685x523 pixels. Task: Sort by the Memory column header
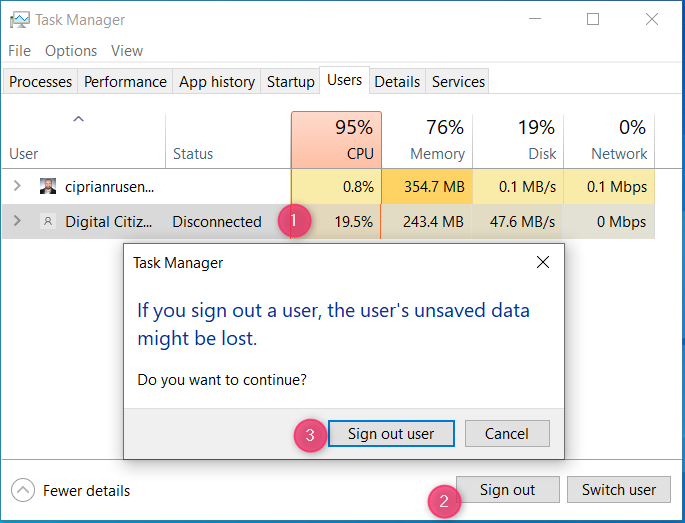(x=427, y=140)
